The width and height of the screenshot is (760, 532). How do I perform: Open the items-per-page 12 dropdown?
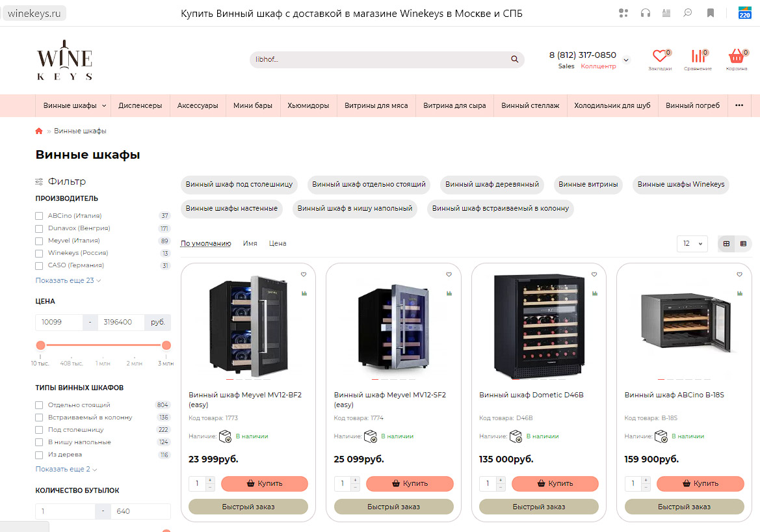[x=692, y=243]
